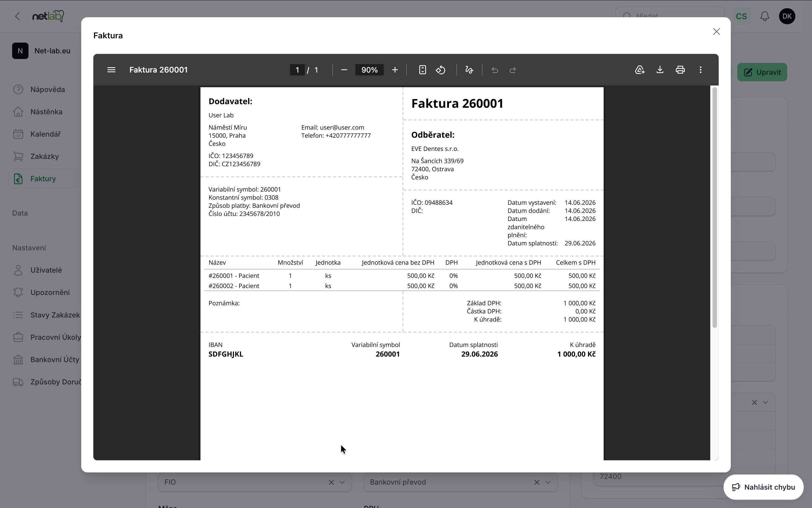
Task: Clear the right-side dropdown selection behind dialog
Action: (x=754, y=402)
